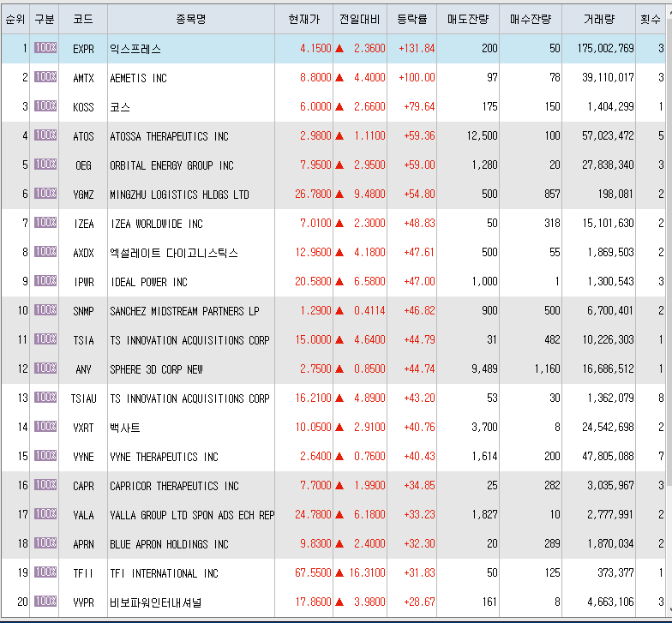Click the 100% badge in YGMZ row
Image resolution: width=672 pixels, height=623 pixels.
(45, 194)
